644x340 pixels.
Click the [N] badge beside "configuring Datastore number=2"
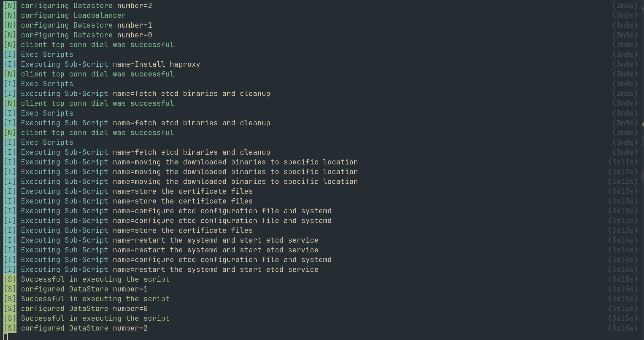point(10,6)
